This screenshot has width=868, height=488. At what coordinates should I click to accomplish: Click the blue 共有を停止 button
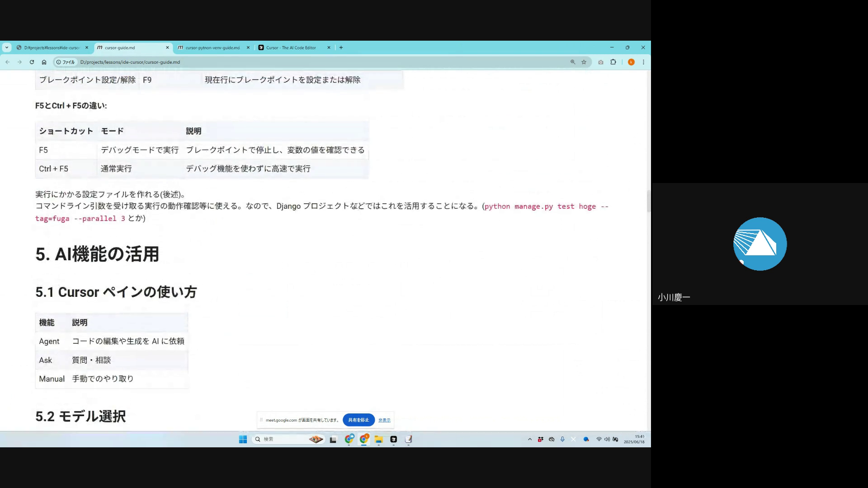click(359, 420)
